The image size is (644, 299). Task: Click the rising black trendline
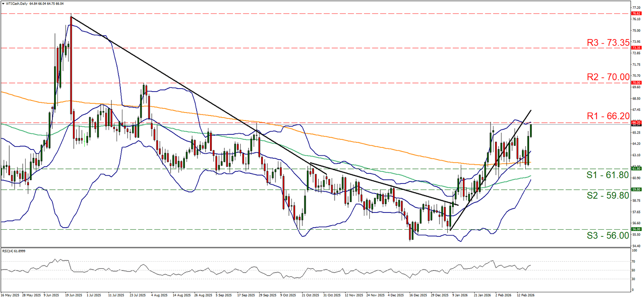[x=491, y=168]
